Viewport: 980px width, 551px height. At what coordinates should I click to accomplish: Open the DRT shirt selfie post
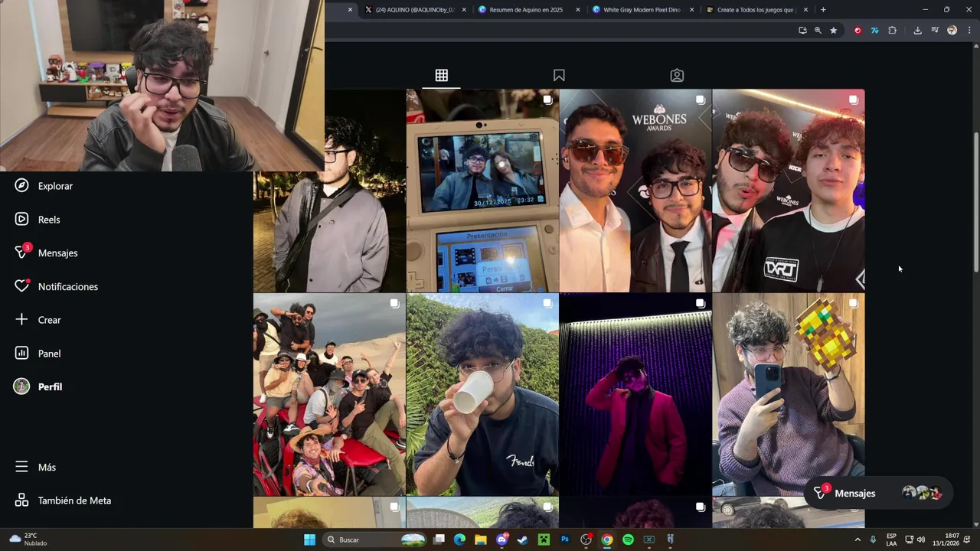[789, 191]
